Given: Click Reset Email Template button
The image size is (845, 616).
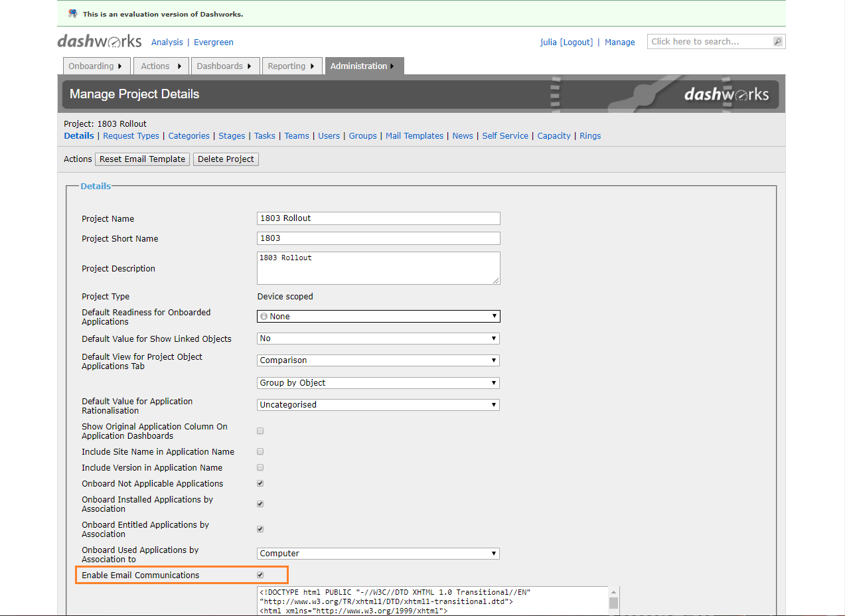Looking at the screenshot, I should (143, 159).
